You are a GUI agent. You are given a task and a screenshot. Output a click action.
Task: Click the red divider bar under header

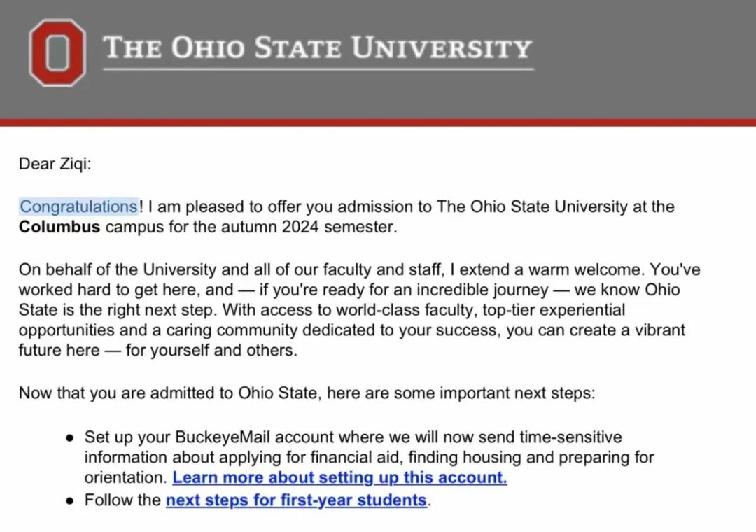[378, 122]
